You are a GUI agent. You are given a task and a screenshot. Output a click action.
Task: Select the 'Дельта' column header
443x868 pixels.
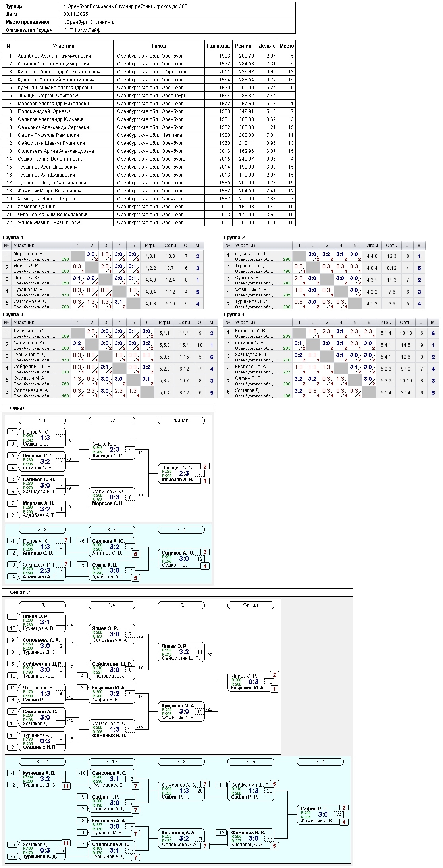[267, 46]
